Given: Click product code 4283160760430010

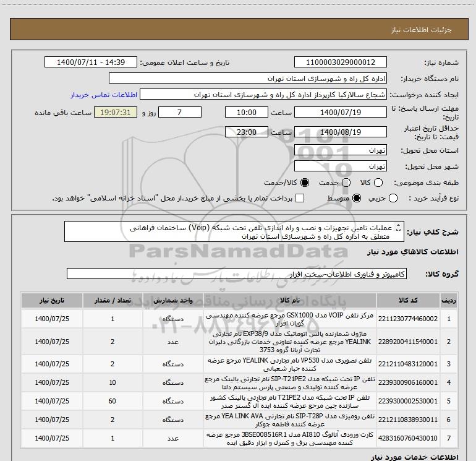Looking at the screenshot, I should [x=408, y=438].
